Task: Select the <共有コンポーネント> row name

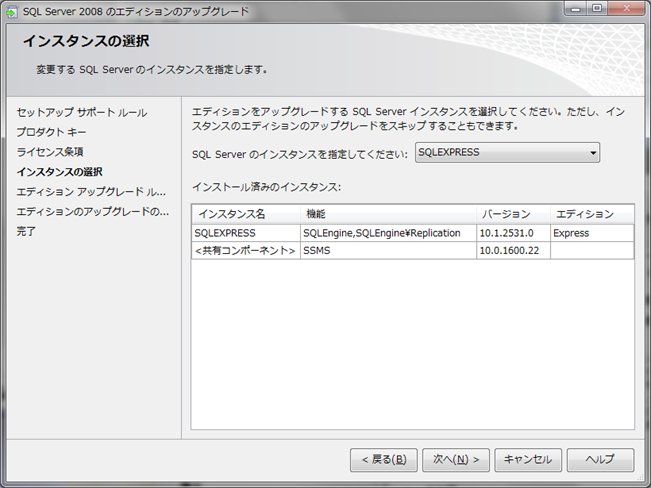Action: (x=246, y=250)
